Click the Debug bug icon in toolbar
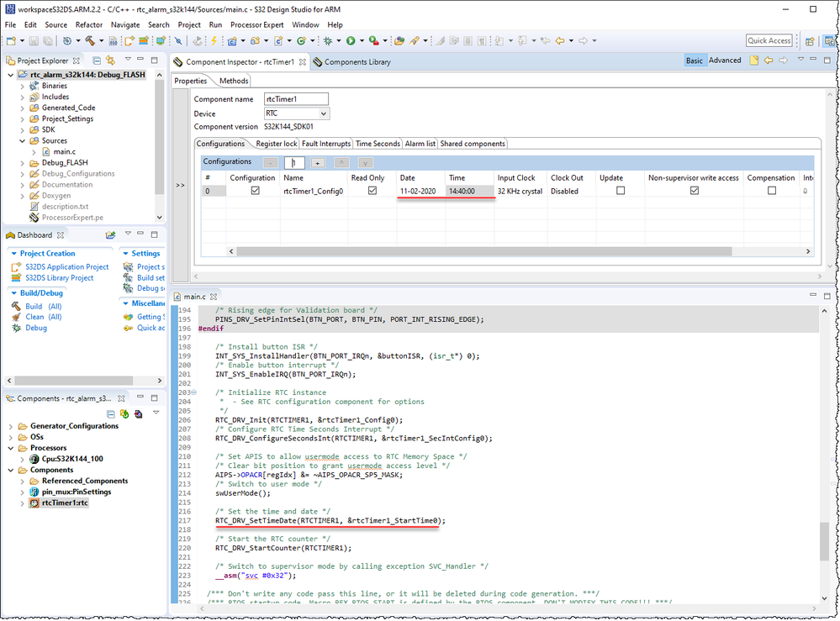The height and width of the screenshot is (621, 840). [x=326, y=40]
